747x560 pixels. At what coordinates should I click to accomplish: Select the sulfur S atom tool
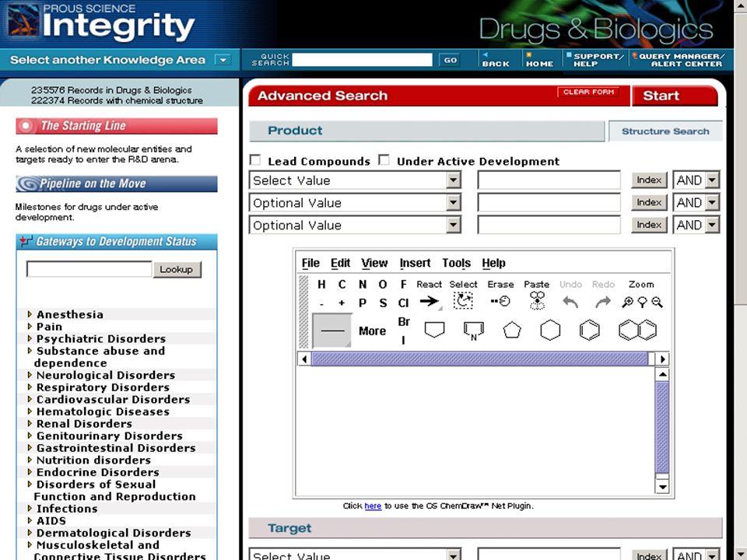pos(383,303)
